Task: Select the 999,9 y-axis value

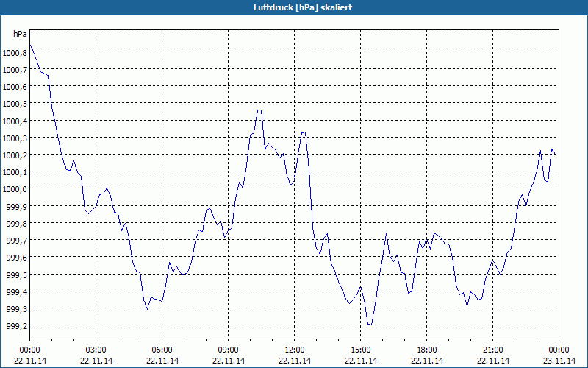Action: coord(17,206)
